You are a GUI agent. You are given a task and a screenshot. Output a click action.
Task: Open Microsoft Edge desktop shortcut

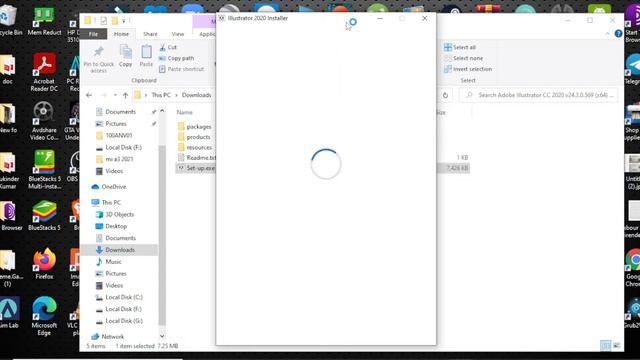44,316
